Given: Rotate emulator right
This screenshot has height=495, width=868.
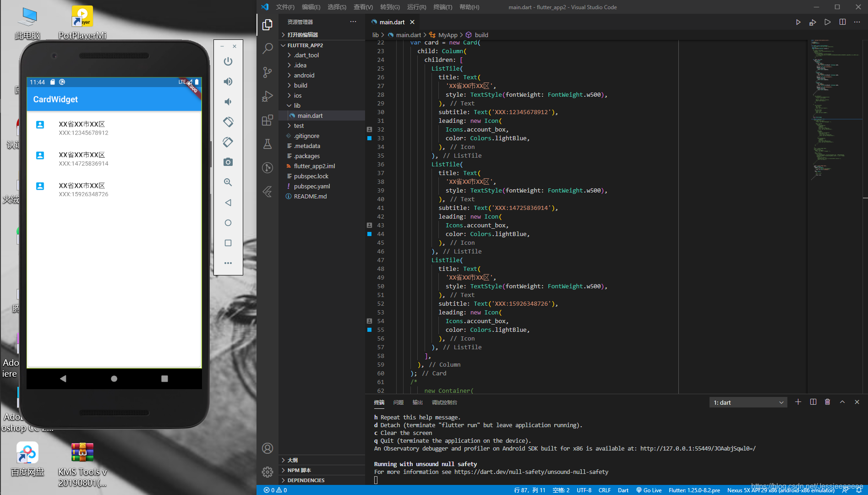Looking at the screenshot, I should 228,142.
